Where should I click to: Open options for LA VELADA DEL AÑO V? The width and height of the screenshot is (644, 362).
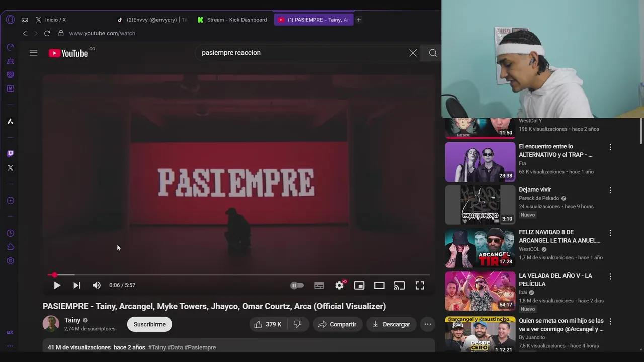coord(610,276)
